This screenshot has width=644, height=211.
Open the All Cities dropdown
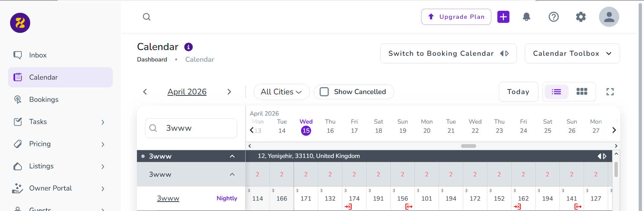tap(281, 92)
